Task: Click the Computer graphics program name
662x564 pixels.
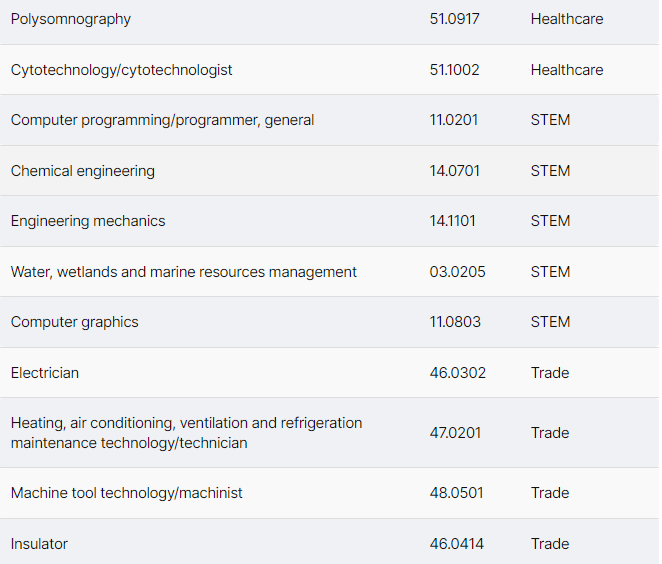Action: [x=75, y=322]
